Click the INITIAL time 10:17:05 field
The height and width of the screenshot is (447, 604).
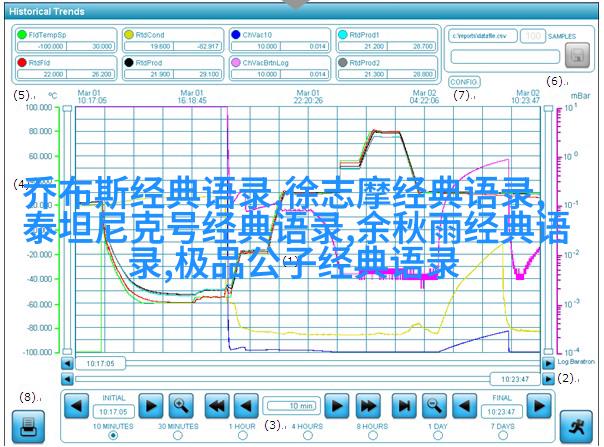[113, 412]
